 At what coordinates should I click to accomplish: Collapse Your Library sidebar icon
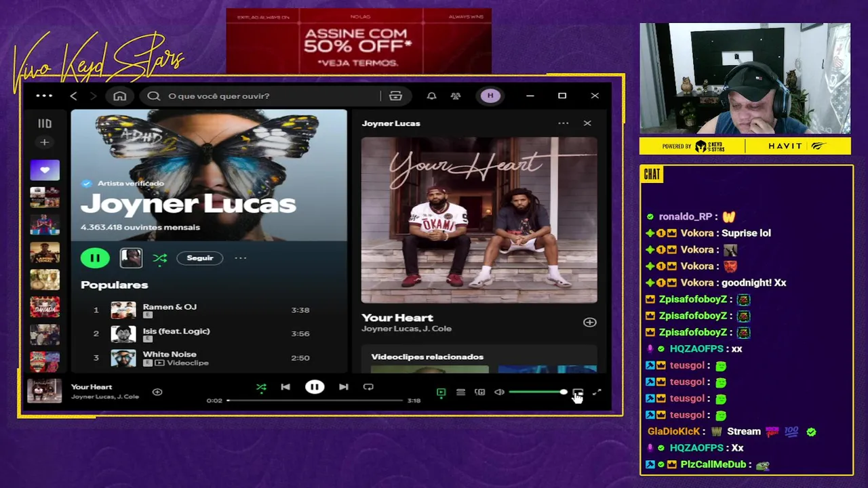point(45,123)
